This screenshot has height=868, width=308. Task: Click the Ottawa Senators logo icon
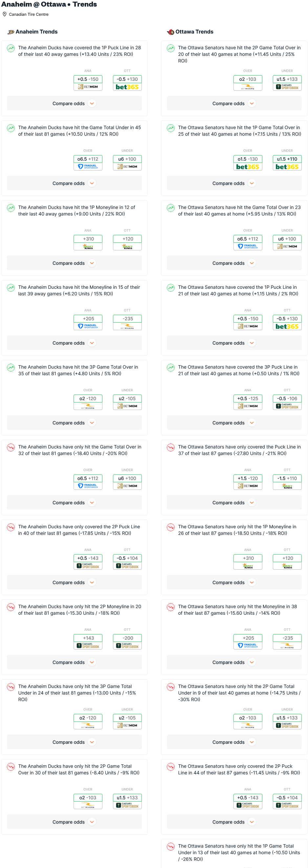tap(171, 32)
